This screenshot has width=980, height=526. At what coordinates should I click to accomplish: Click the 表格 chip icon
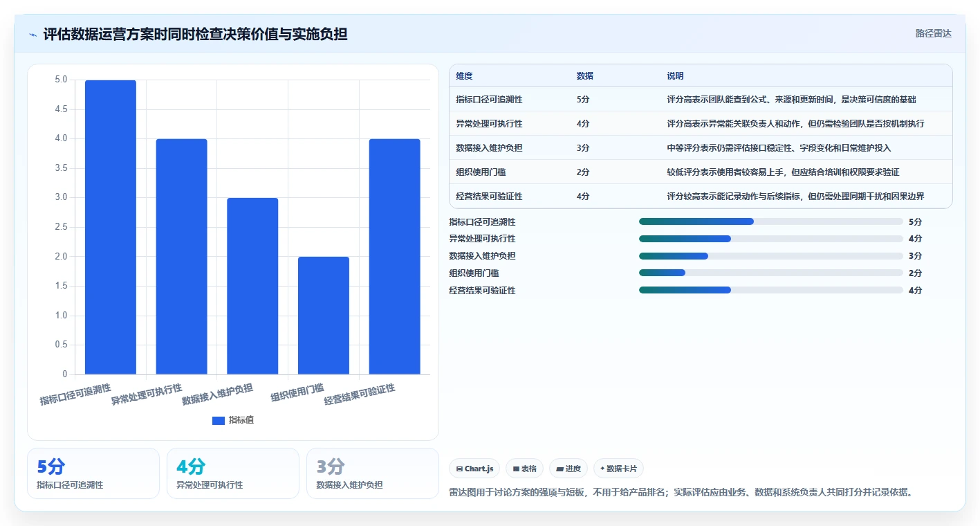[x=516, y=469]
